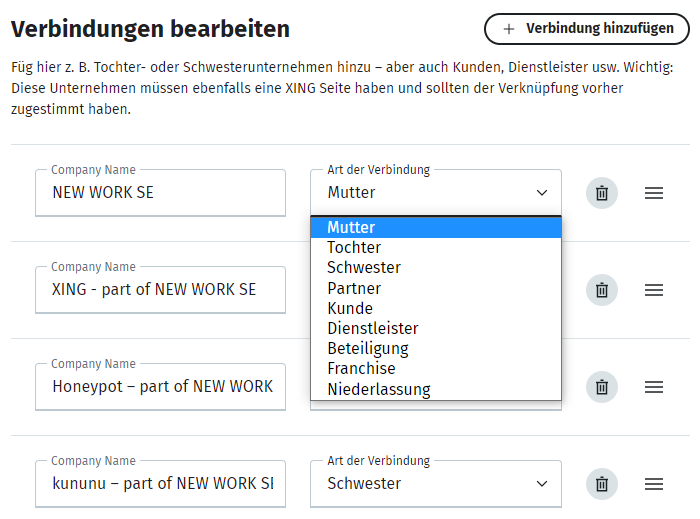Pick Franchise in the dropdown list
The width and height of the screenshot is (700, 519).
tap(361, 368)
